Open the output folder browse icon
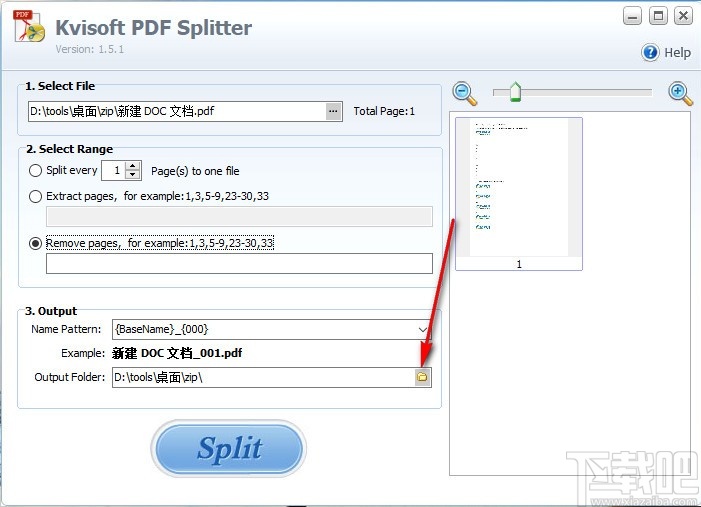 pos(422,377)
